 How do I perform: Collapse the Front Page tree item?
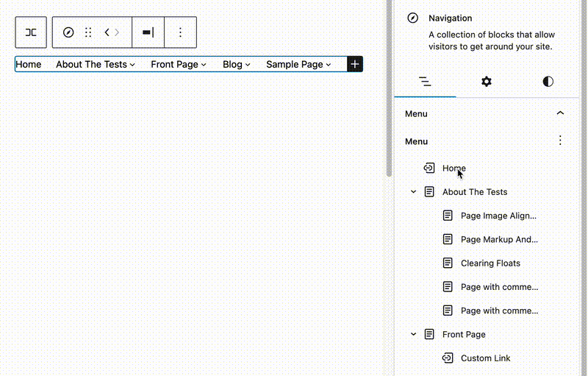coord(413,334)
